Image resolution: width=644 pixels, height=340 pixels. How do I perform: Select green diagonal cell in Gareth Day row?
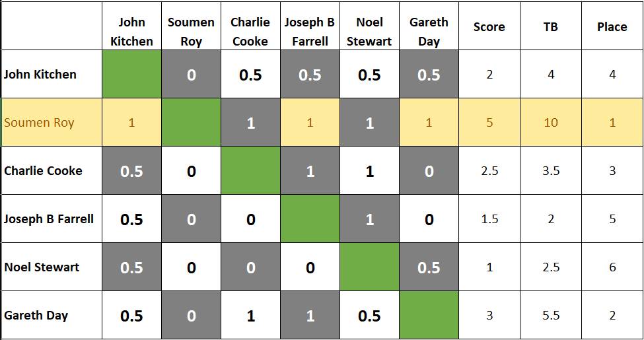[429, 316]
